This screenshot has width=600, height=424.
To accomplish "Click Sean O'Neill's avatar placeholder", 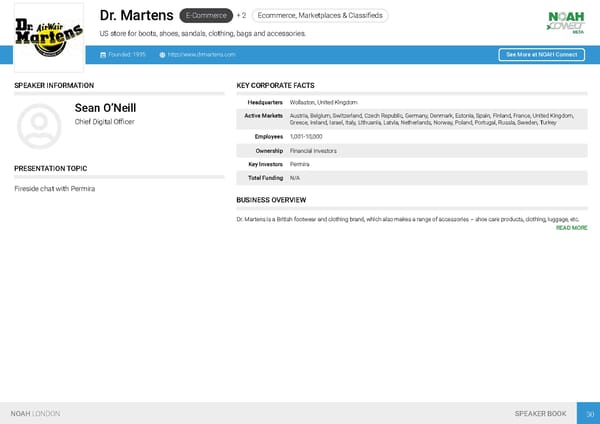I will [x=41, y=123].
